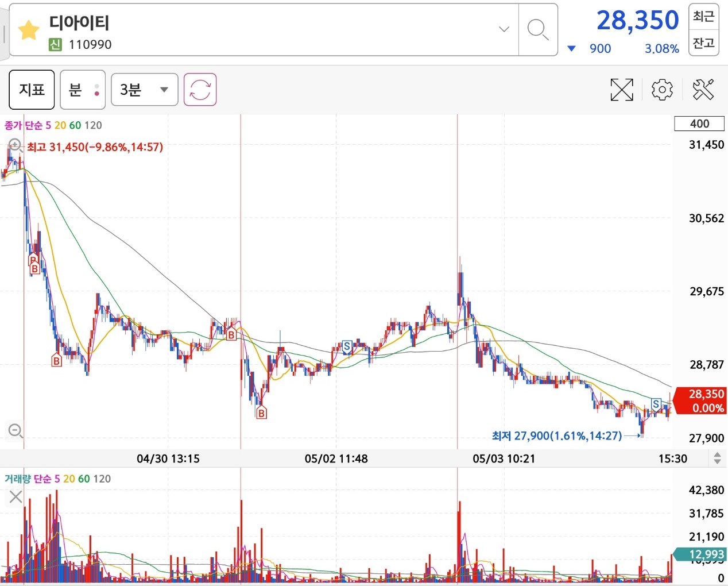Click the S sell marker near 15:30
Viewport: 728px width, 586px height.
(656, 404)
